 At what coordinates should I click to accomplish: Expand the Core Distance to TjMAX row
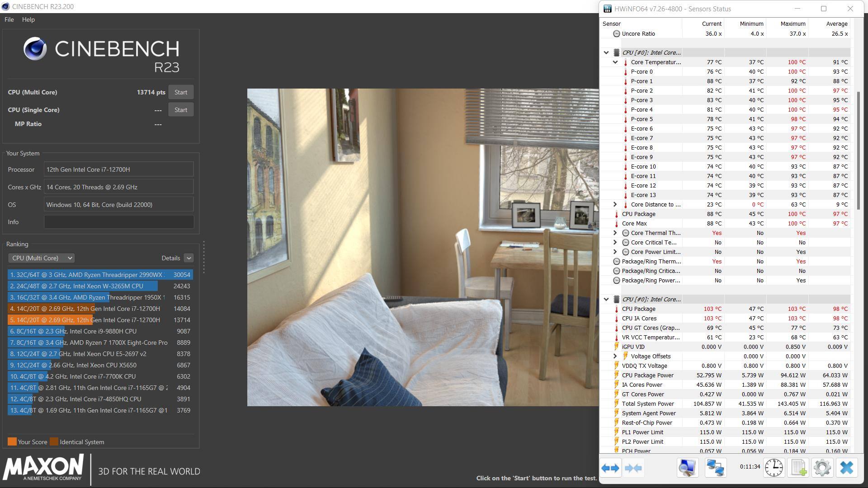pos(615,205)
